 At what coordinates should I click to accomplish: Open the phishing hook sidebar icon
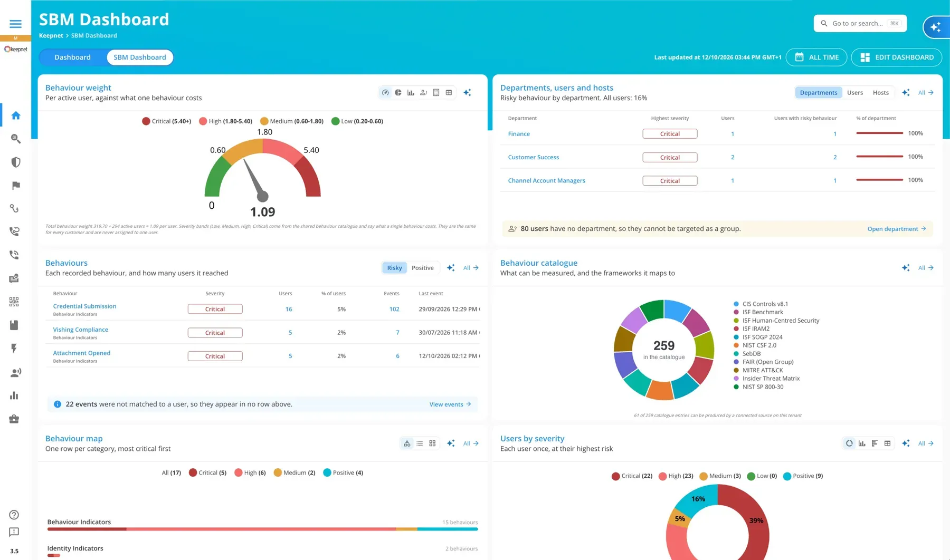coord(14,208)
